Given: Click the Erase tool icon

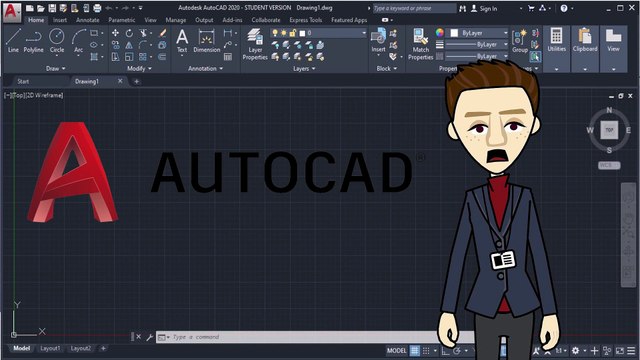Looking at the screenshot, I should [162, 33].
